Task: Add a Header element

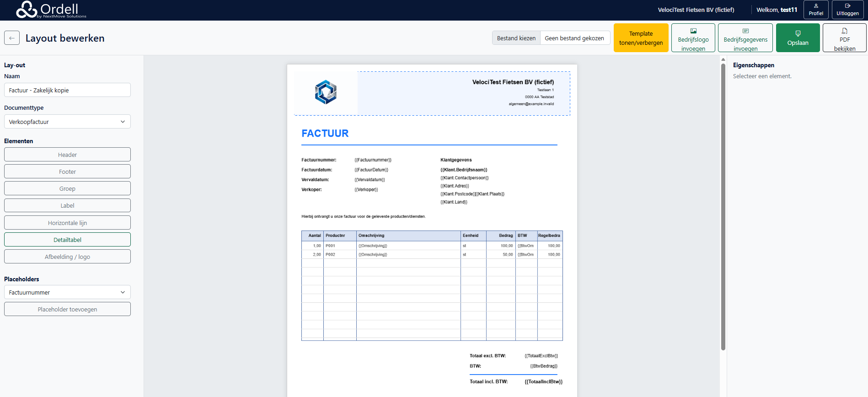Action: click(67, 155)
